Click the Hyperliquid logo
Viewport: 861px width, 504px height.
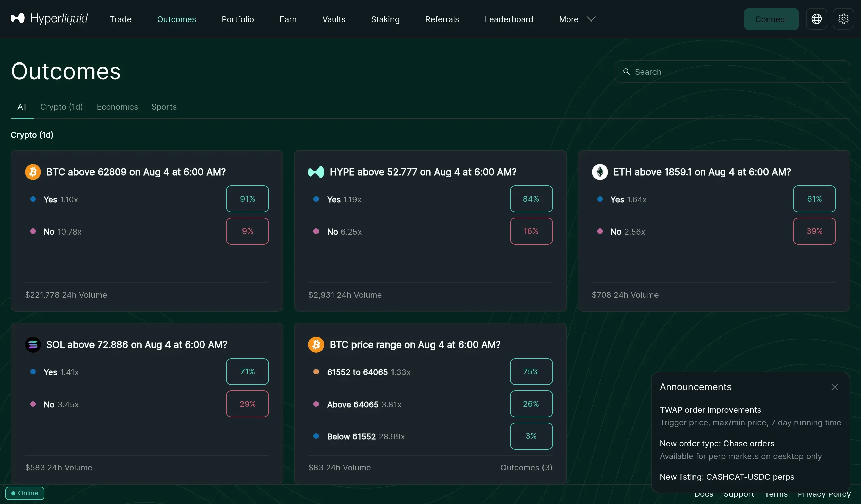[x=49, y=18]
